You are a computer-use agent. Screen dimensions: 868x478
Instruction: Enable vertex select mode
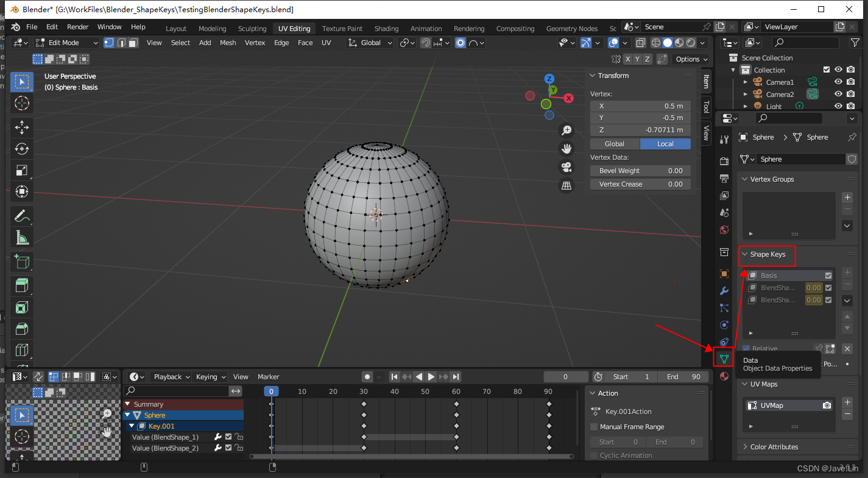click(109, 43)
